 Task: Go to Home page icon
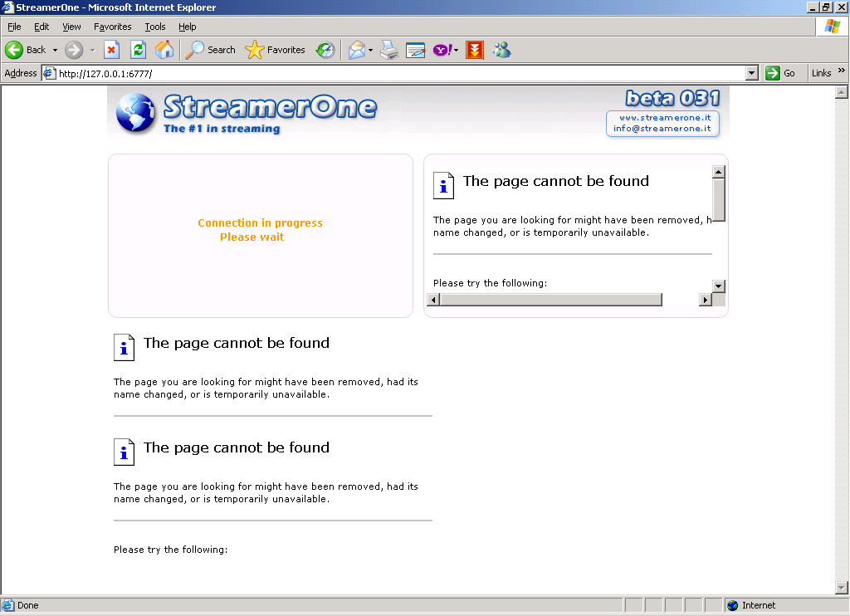coord(164,50)
